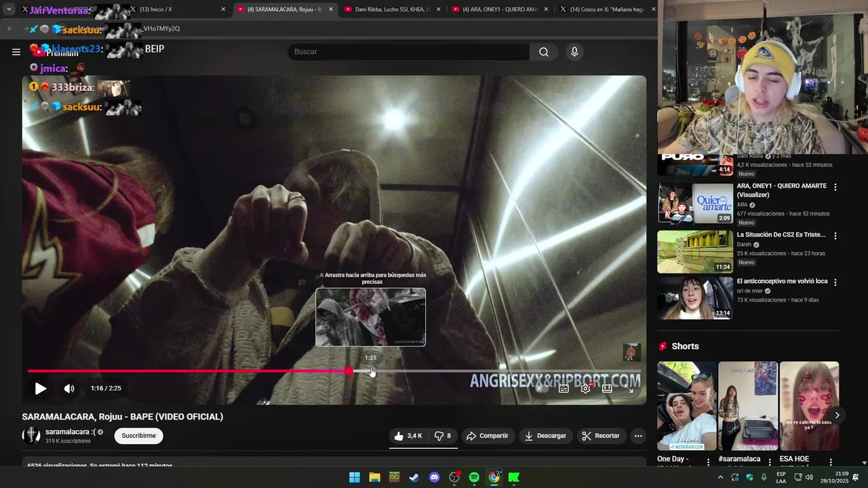Open Spotify from the taskbar
The image size is (868, 488).
point(474,477)
